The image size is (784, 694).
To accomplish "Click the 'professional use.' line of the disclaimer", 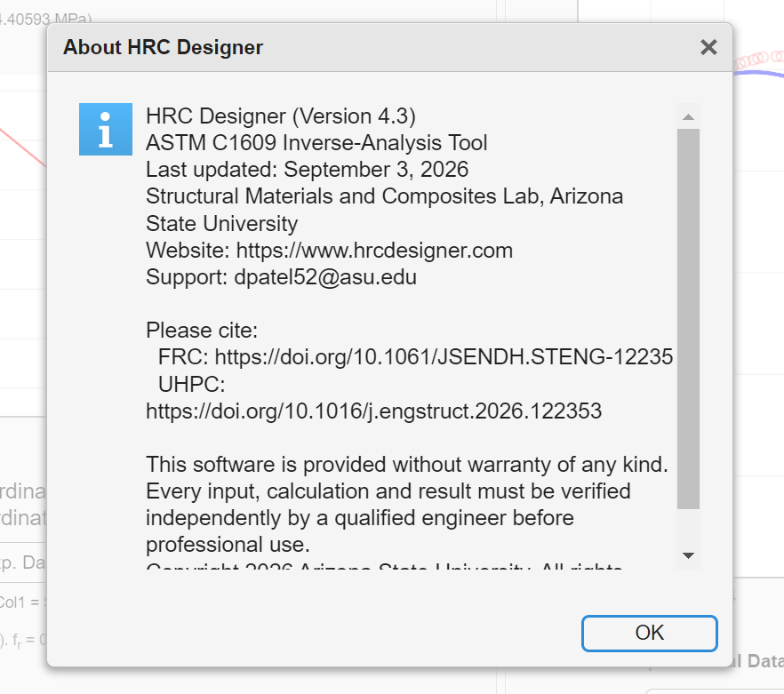I will coord(228,545).
